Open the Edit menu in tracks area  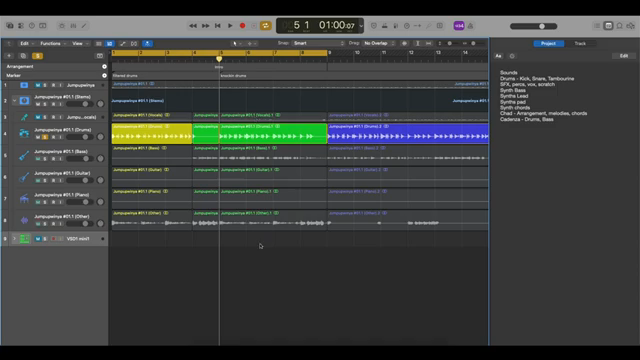(x=27, y=43)
